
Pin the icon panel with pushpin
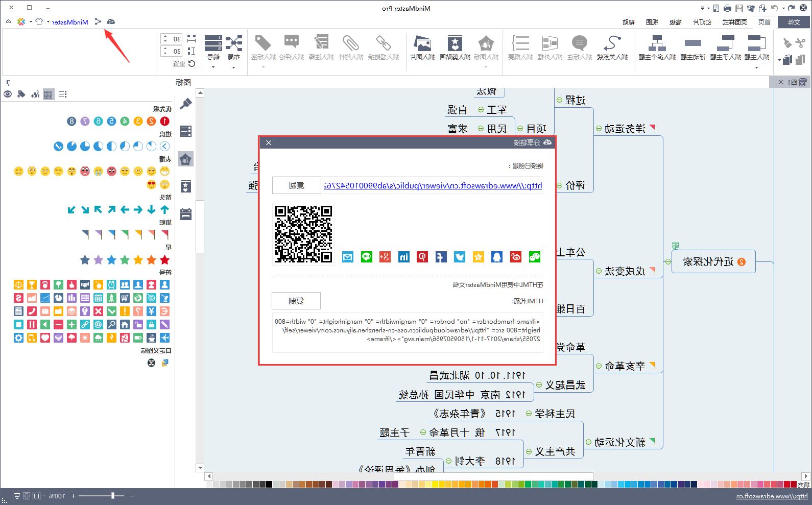click(x=8, y=82)
